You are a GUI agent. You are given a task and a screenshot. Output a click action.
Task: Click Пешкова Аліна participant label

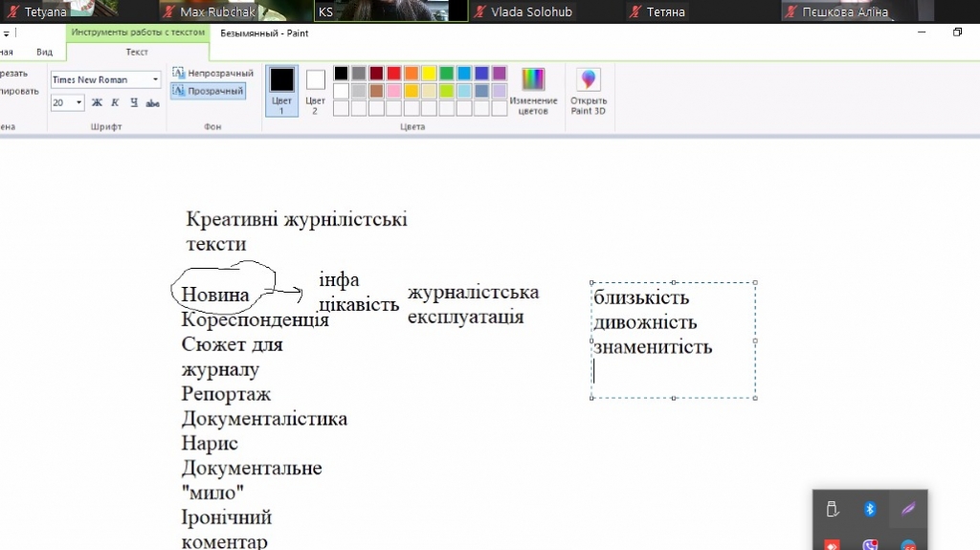pyautogui.click(x=845, y=11)
